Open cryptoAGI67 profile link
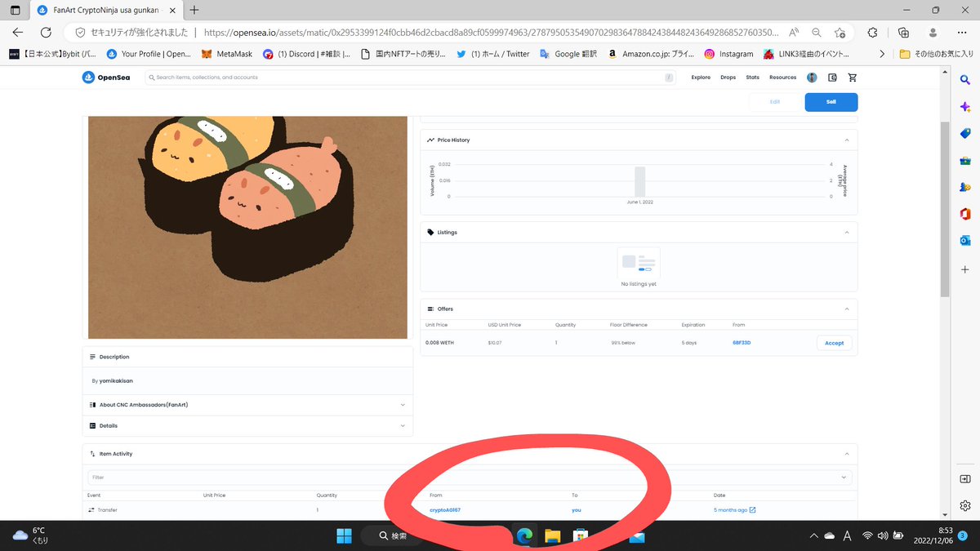This screenshot has height=551, width=980. tap(445, 510)
